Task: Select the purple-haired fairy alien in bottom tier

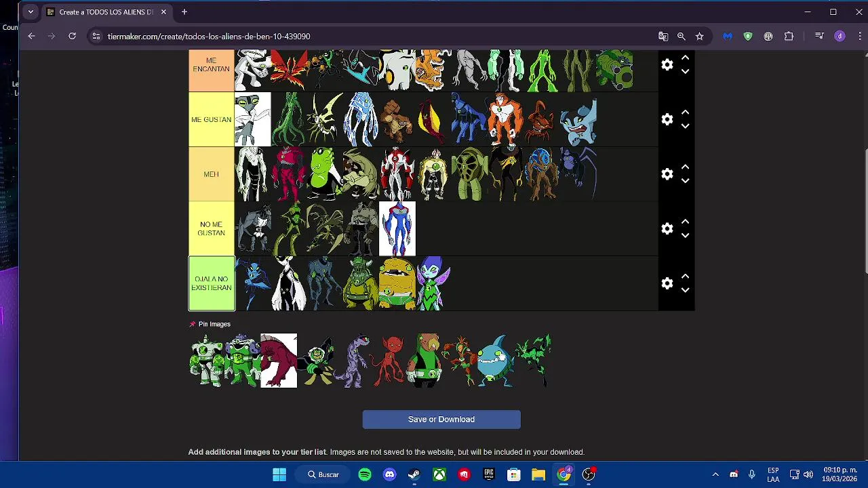Action: tap(433, 283)
